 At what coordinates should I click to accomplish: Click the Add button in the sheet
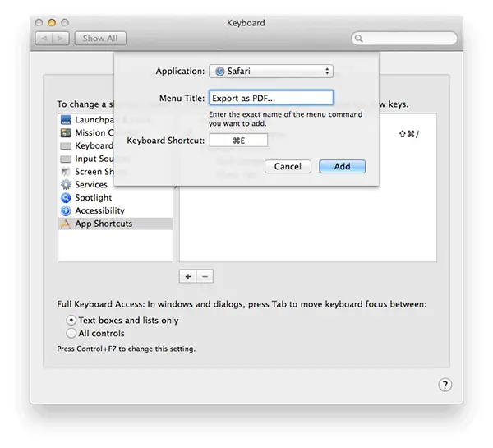(x=342, y=166)
